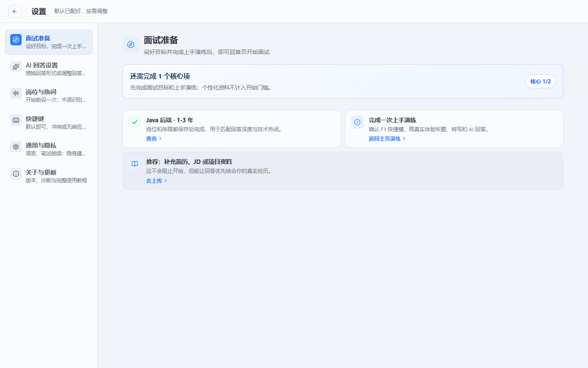Click the 查看 link on Java card
This screenshot has height=368, width=588.
click(154, 139)
